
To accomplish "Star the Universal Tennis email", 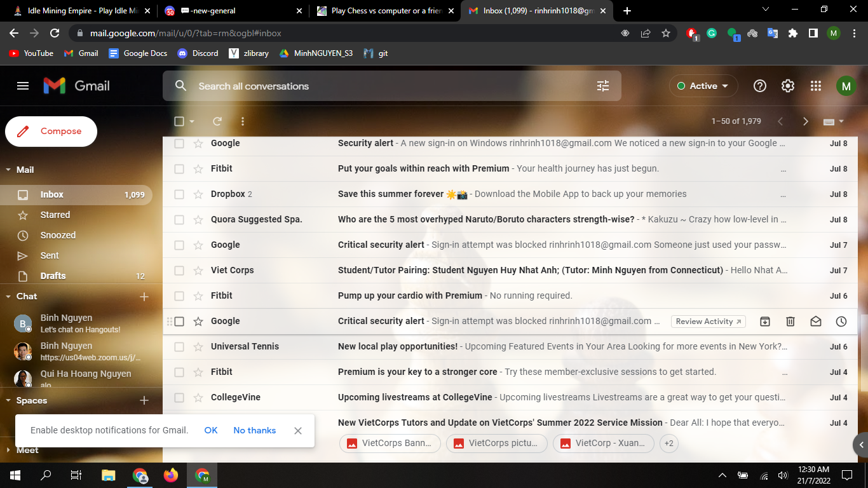I will (x=198, y=347).
